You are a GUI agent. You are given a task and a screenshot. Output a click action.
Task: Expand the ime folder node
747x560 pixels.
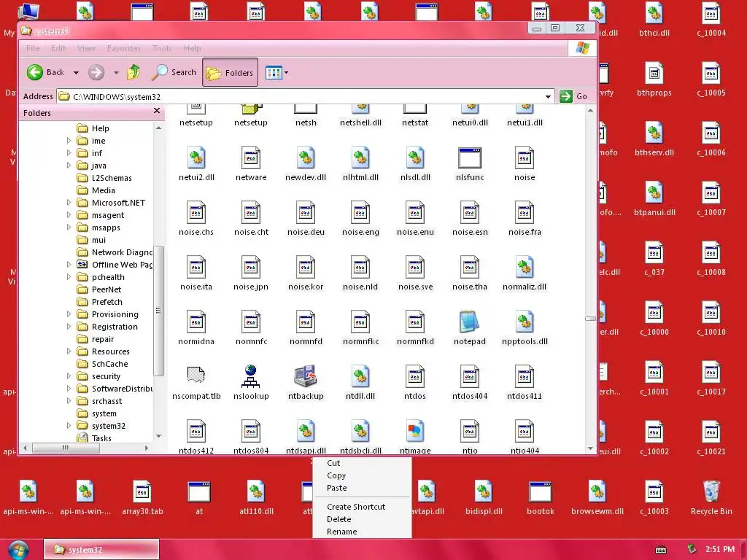pyautogui.click(x=69, y=141)
